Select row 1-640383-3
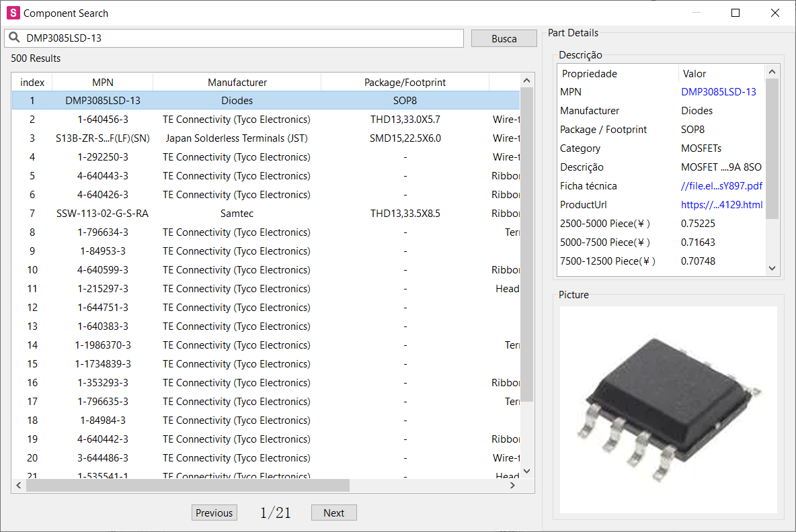This screenshot has height=532, width=796. click(x=266, y=326)
